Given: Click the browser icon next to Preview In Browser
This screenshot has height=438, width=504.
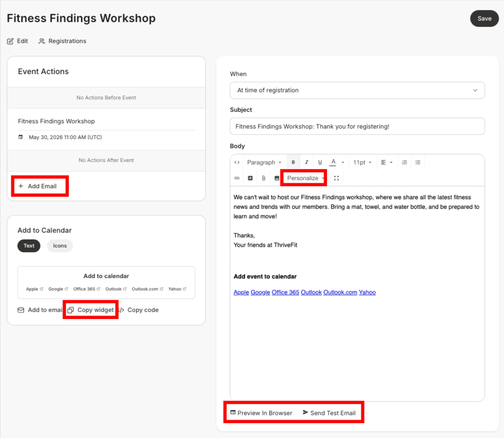Looking at the screenshot, I should 233,412.
